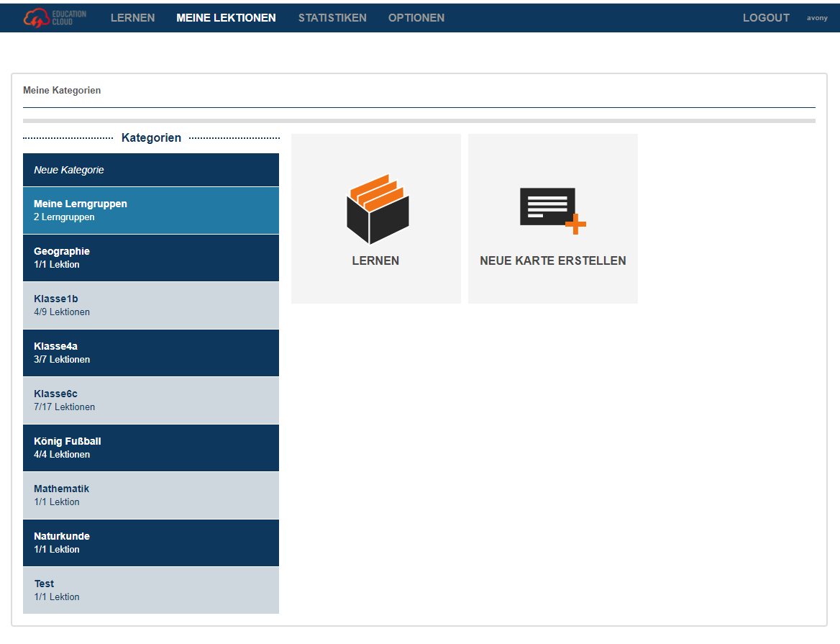Click the Education Cloud logo
Viewport: 840px width, 644px height.
point(55,18)
